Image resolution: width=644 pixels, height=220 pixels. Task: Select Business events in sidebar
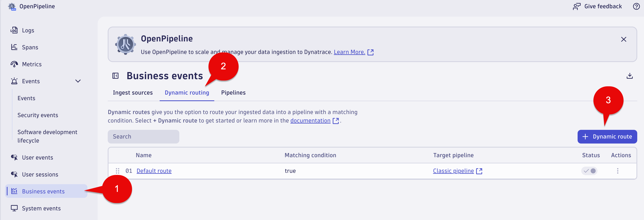point(46,191)
